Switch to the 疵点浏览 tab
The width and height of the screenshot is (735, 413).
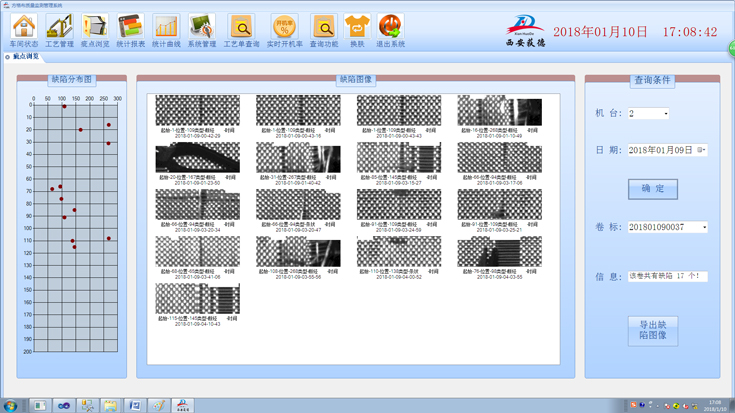[x=27, y=58]
